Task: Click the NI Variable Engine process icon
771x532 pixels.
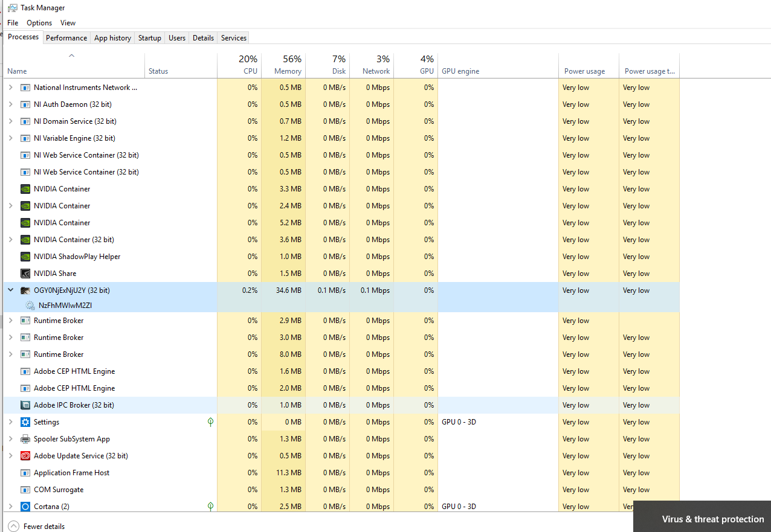Action: [25, 138]
